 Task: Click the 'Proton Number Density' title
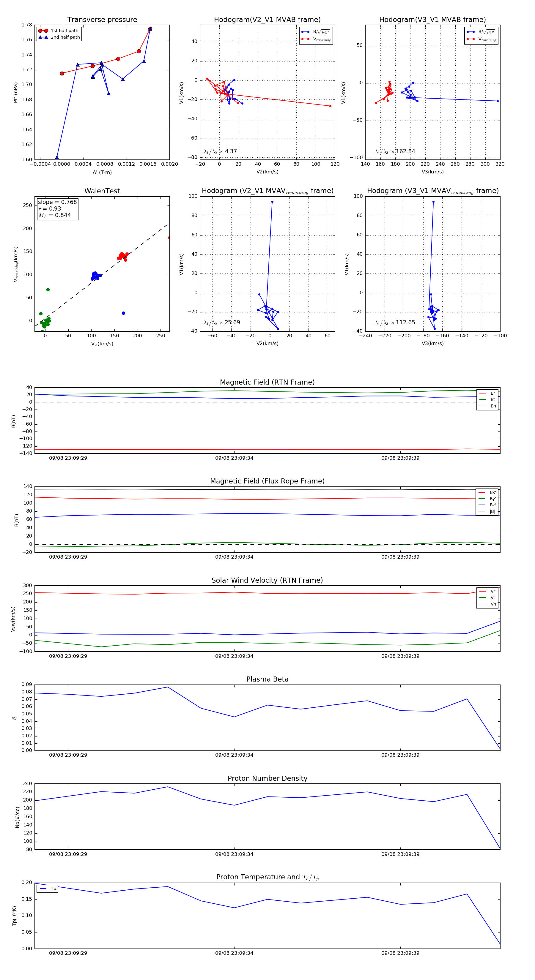pyautogui.click(x=267, y=778)
